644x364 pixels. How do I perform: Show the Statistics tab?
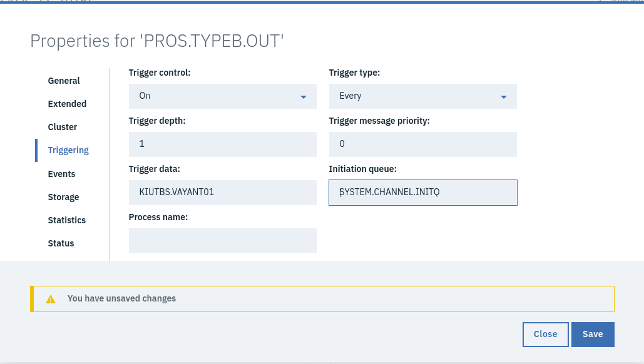[x=67, y=220]
